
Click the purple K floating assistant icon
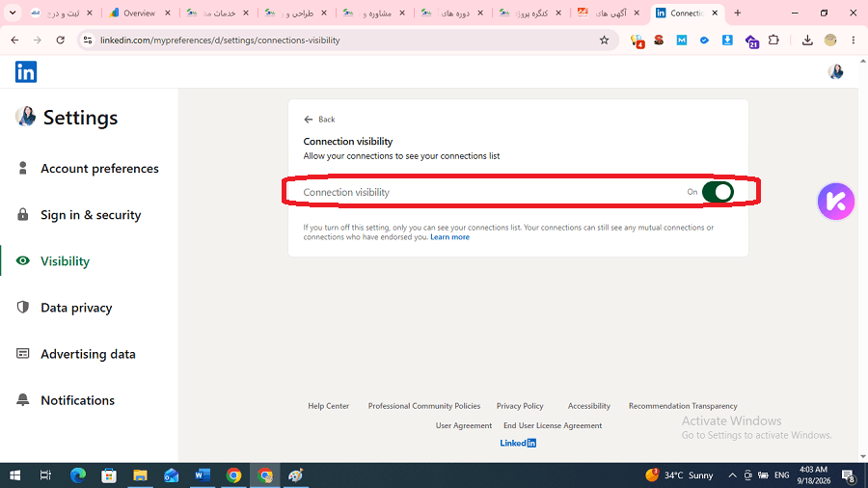pyautogui.click(x=836, y=202)
